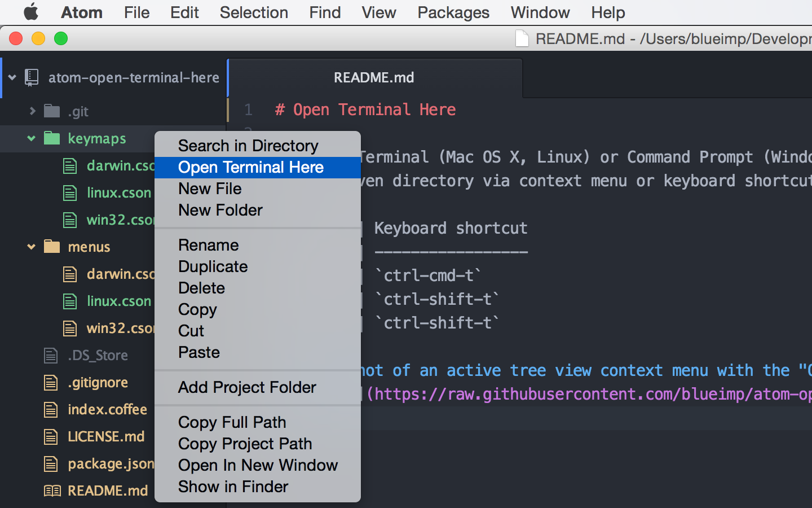Select Rename in context menu
Screen dimensions: 812x508
coord(258,245)
